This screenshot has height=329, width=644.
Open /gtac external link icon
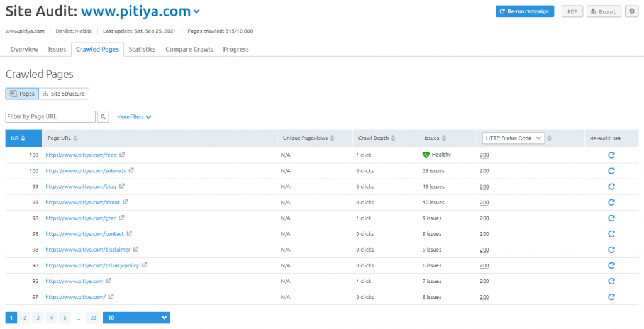121,218
